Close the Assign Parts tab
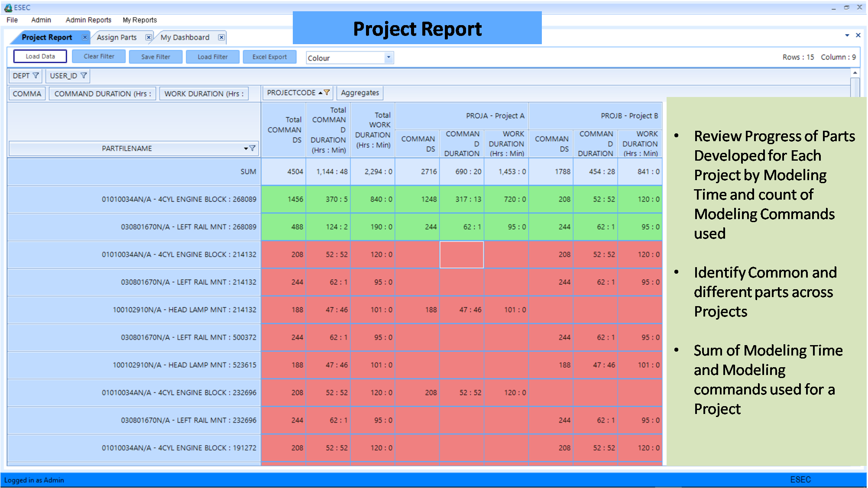868x488 pixels. 149,37
